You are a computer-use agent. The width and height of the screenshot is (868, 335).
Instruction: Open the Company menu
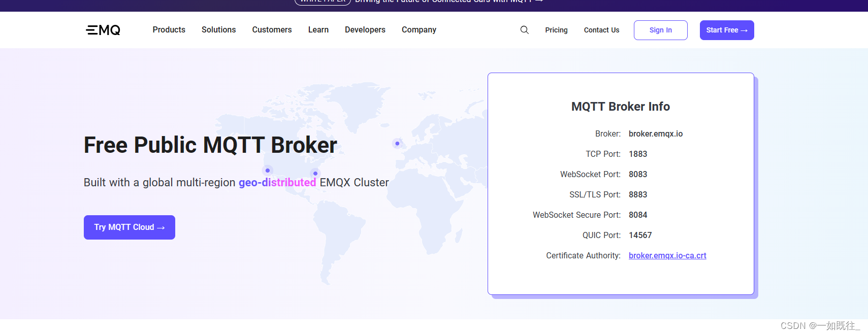(x=419, y=30)
